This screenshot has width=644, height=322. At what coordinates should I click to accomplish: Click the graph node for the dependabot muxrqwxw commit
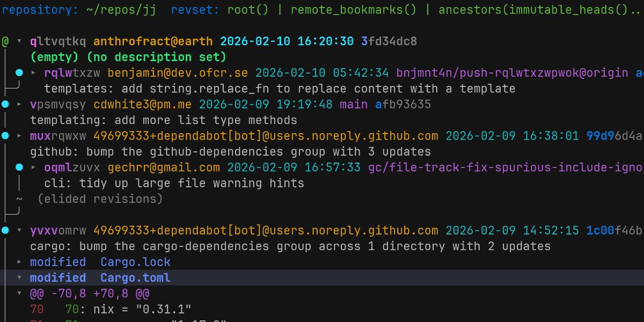[5, 136]
